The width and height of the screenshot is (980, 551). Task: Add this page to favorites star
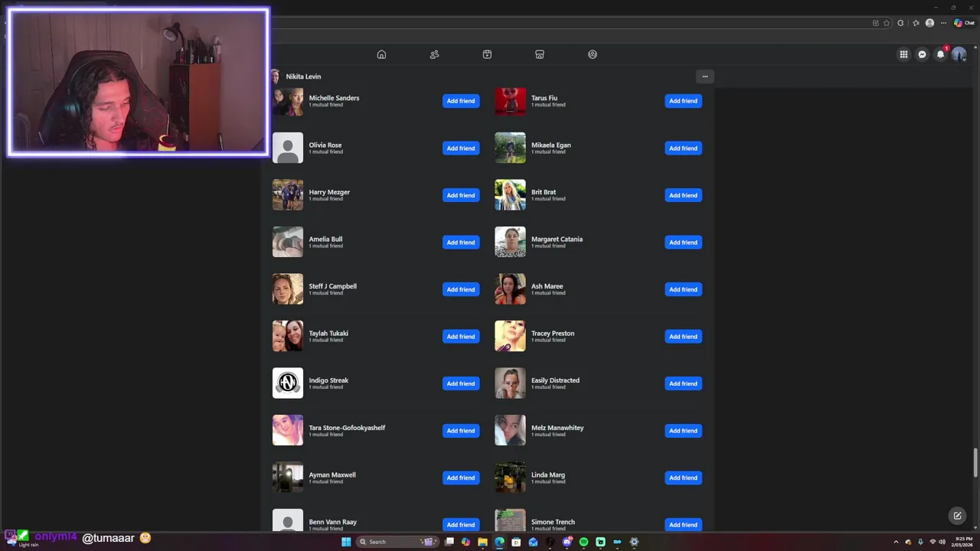tap(887, 23)
